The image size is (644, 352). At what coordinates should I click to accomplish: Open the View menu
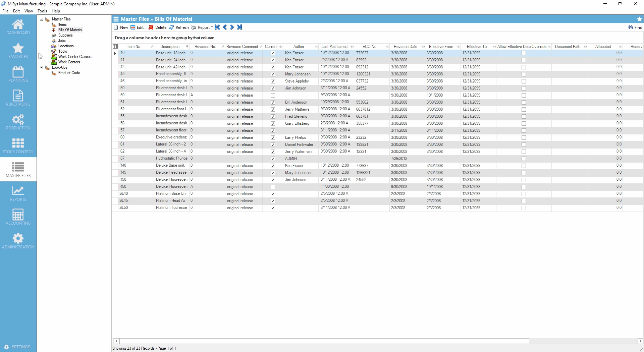(x=29, y=11)
